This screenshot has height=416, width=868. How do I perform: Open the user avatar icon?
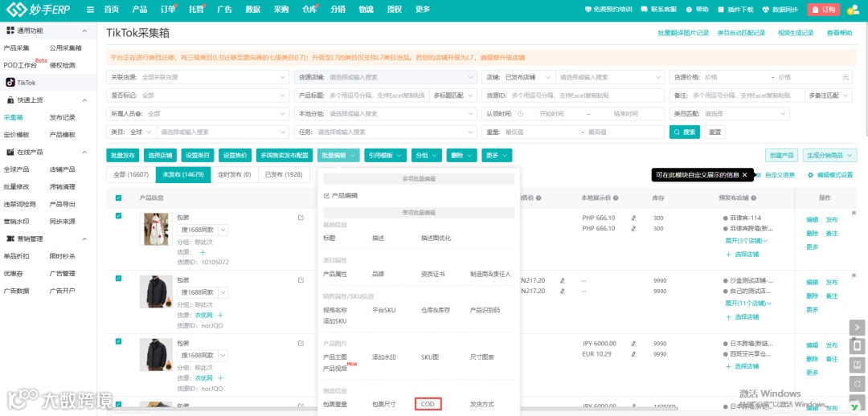tap(853, 10)
